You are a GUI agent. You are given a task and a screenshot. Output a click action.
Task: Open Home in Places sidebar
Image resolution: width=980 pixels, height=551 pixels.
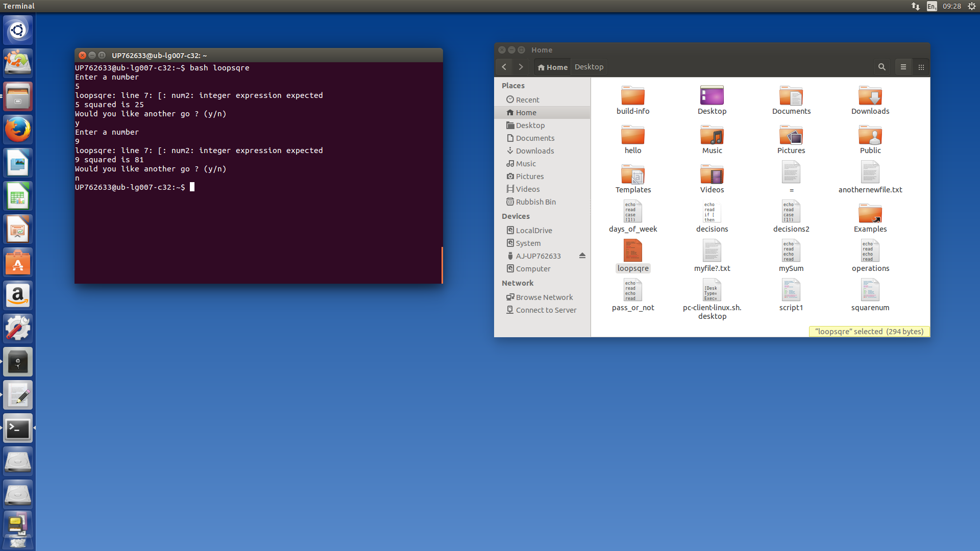click(x=542, y=113)
